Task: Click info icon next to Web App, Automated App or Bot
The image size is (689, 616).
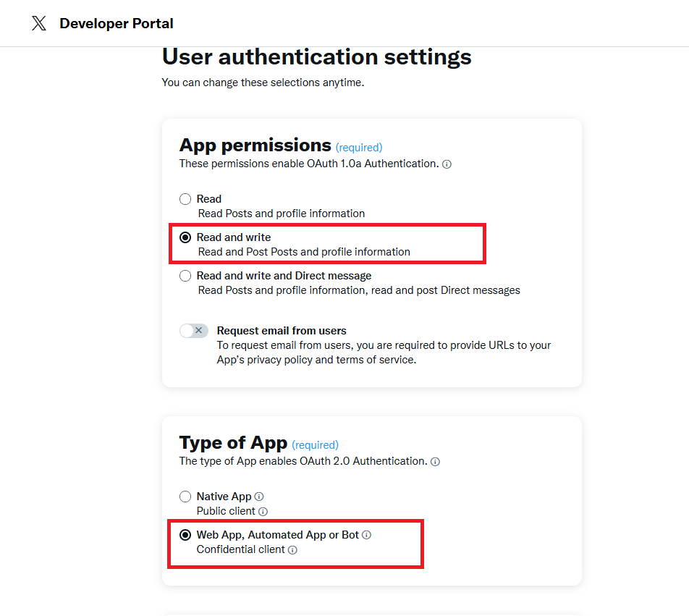Action: (366, 535)
